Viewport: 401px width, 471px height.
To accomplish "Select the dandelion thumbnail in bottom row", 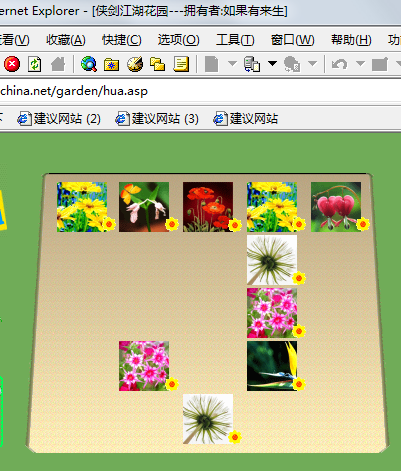I will coord(208,419).
